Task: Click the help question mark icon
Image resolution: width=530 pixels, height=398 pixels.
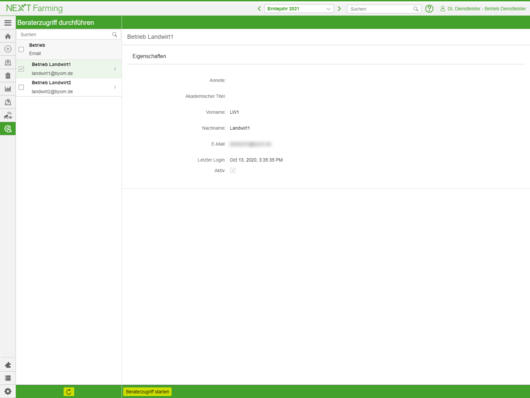Action: point(429,9)
